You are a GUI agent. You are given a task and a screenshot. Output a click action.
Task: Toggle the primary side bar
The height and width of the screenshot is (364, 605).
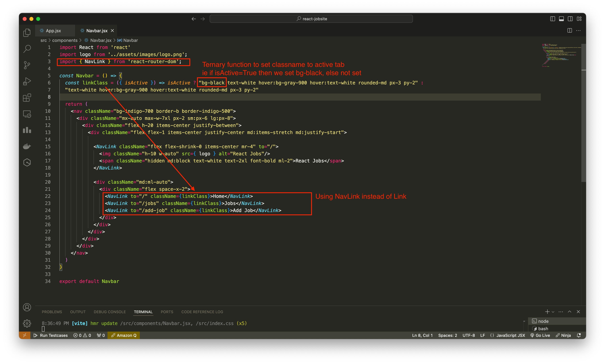coord(553,19)
